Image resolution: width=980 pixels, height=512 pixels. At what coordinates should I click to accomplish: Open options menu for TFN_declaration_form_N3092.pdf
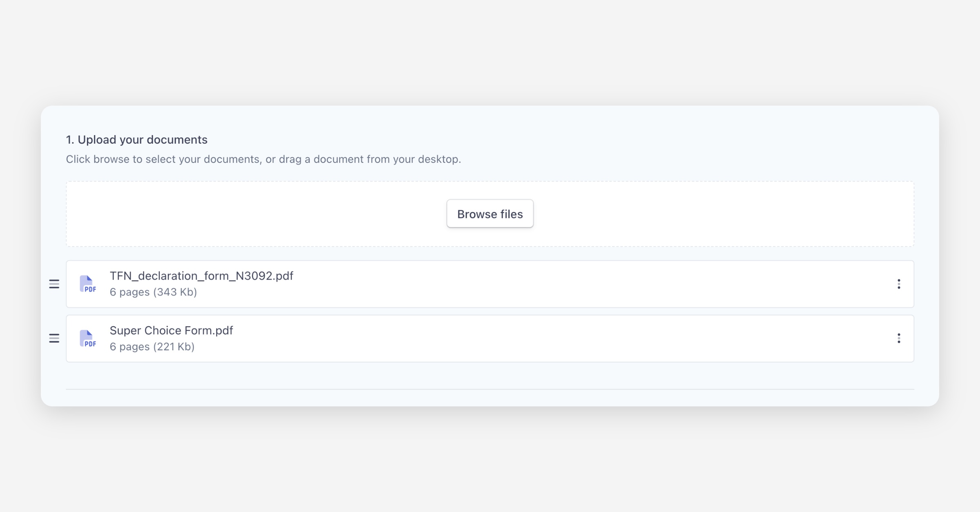point(898,284)
